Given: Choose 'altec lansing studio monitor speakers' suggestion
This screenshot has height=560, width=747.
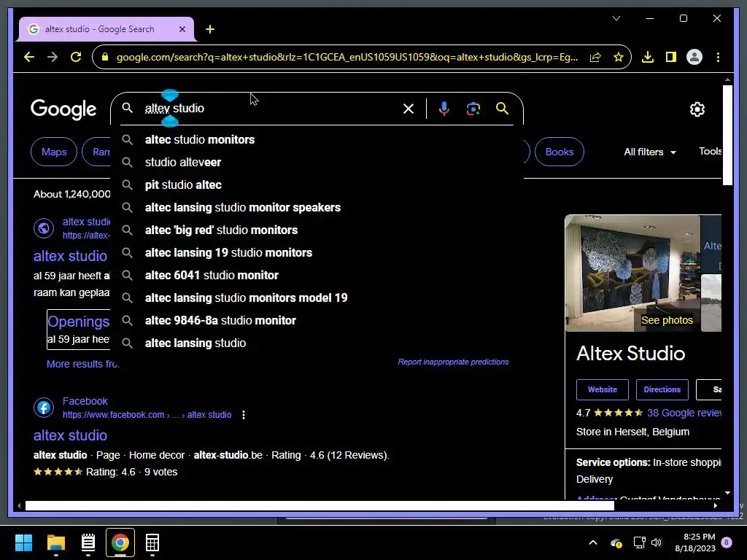Looking at the screenshot, I should [x=317, y=208].
